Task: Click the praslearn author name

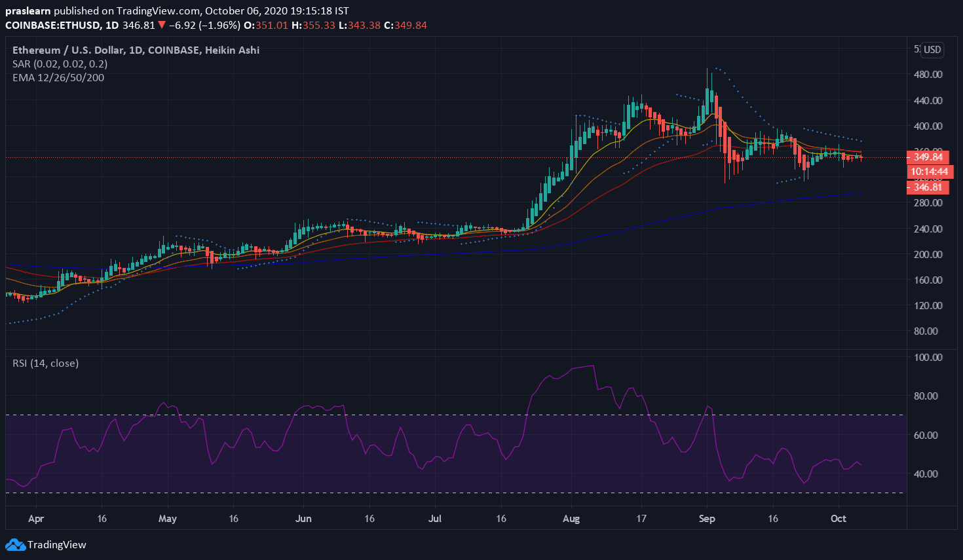Action: coord(28,11)
